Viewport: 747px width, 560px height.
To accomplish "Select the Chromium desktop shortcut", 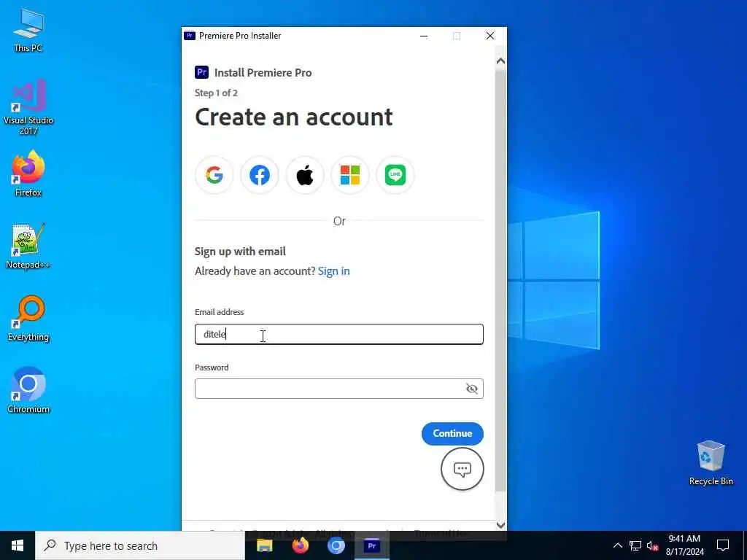I will [x=28, y=391].
